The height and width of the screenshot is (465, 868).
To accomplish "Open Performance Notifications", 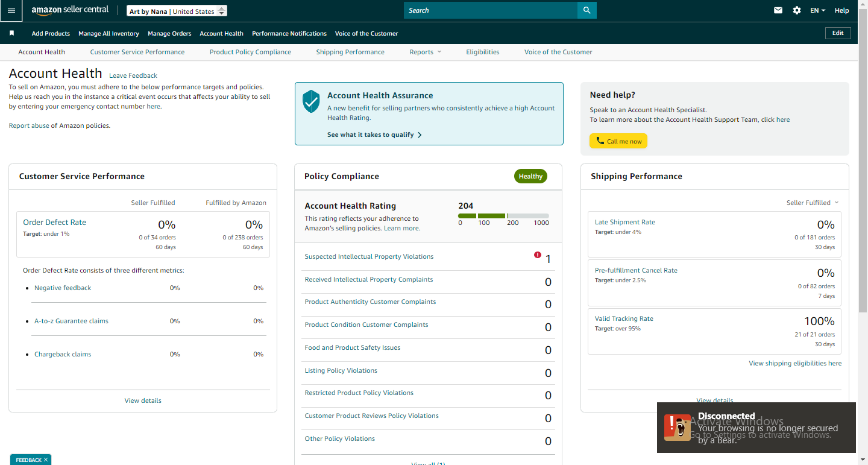I will tap(289, 33).
